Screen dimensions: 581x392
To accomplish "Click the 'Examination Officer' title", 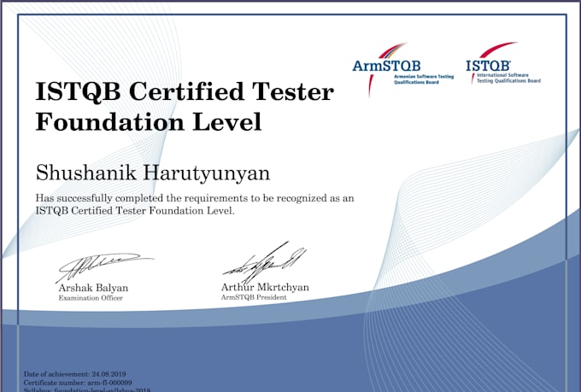I will (91, 298).
